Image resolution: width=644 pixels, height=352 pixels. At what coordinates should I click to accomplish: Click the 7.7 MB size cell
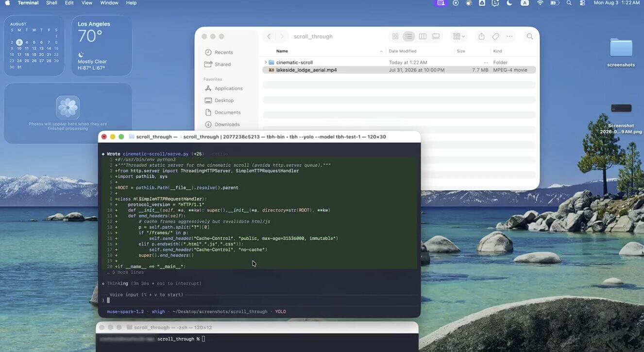click(x=480, y=70)
